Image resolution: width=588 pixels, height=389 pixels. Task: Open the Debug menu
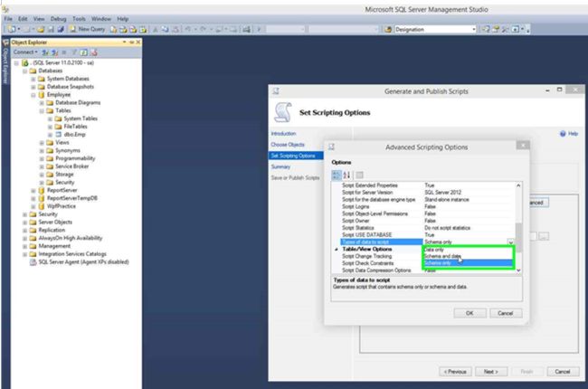(58, 19)
